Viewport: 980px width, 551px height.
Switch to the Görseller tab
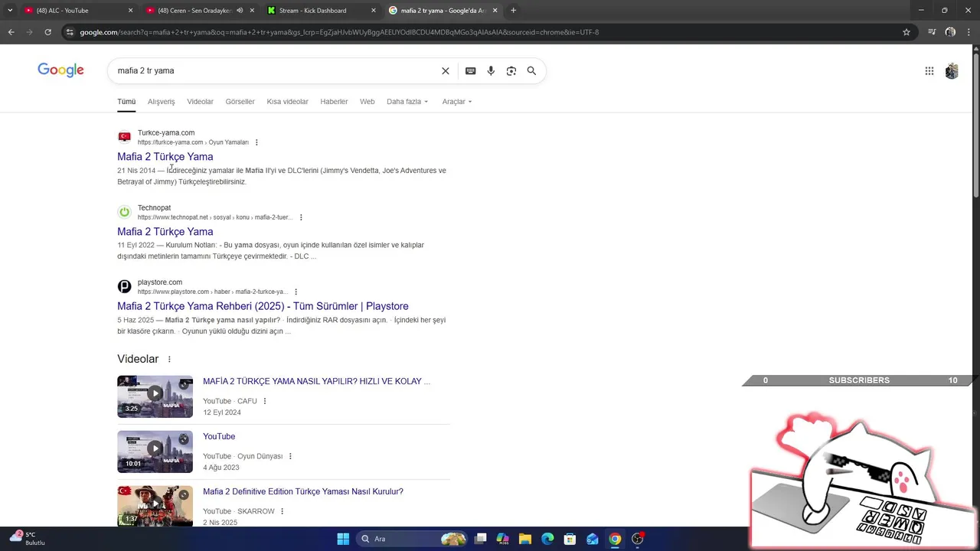pyautogui.click(x=240, y=102)
